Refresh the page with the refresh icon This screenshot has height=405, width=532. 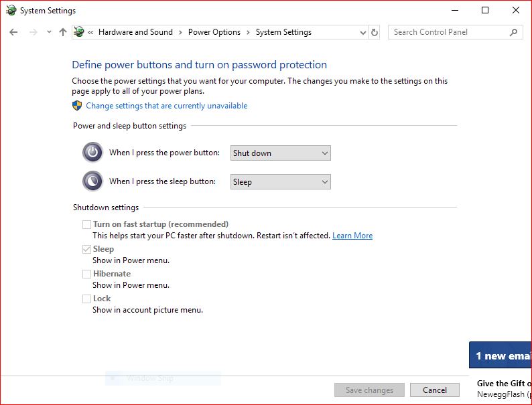[375, 33]
